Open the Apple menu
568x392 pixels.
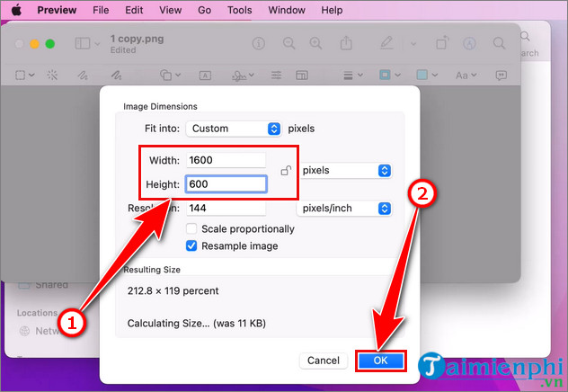(x=16, y=10)
